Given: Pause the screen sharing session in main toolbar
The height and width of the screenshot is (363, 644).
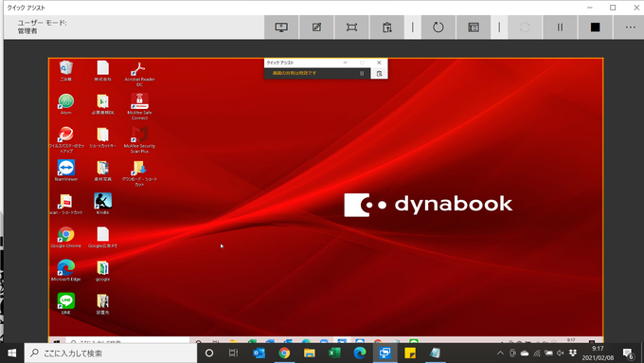Looking at the screenshot, I should (x=560, y=27).
